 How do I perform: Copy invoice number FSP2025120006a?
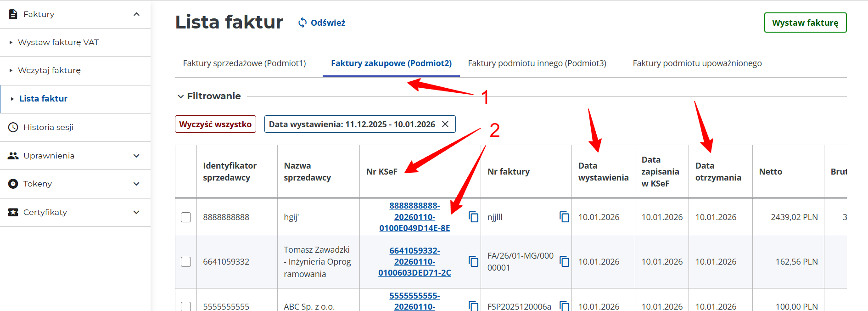click(564, 305)
